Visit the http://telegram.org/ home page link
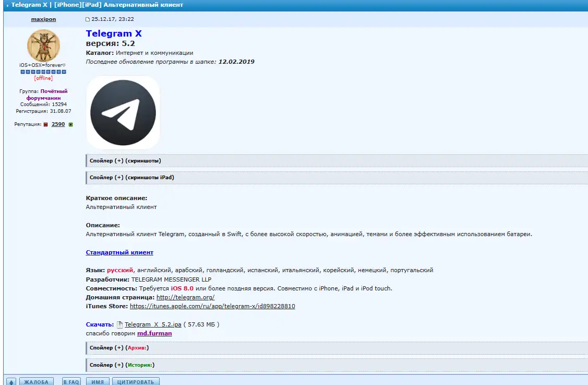Screen dimensions: 588x385 coord(185,297)
